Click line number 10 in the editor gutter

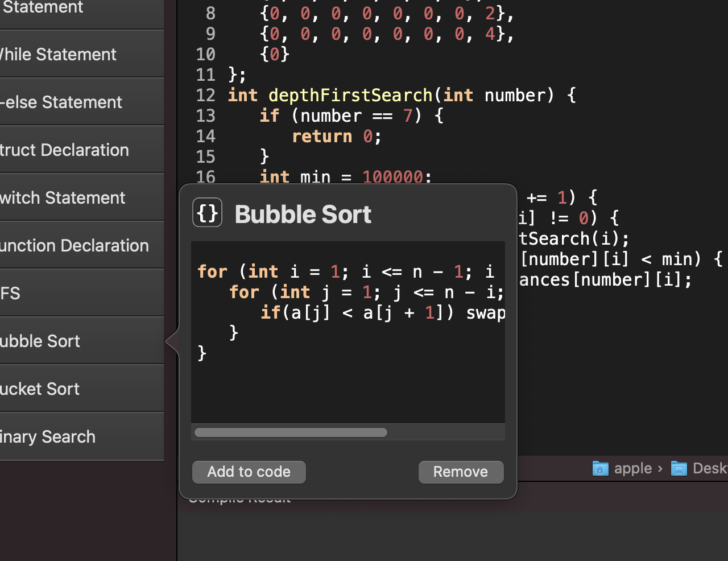(206, 54)
